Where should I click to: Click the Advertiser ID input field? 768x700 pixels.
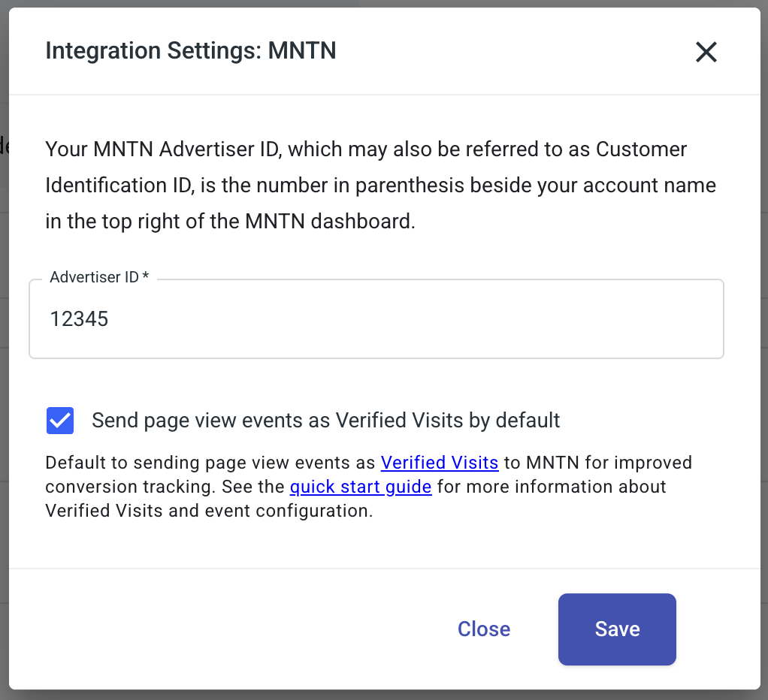point(376,320)
